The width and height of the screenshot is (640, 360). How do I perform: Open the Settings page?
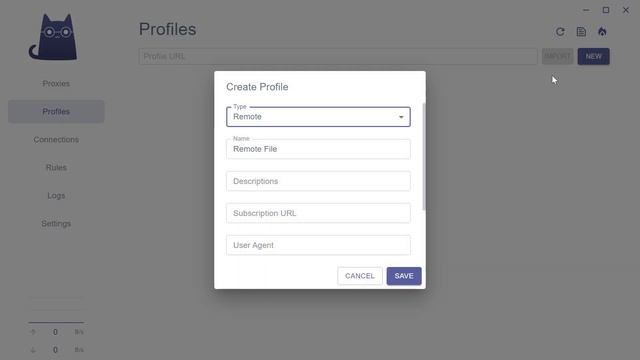pyautogui.click(x=56, y=224)
